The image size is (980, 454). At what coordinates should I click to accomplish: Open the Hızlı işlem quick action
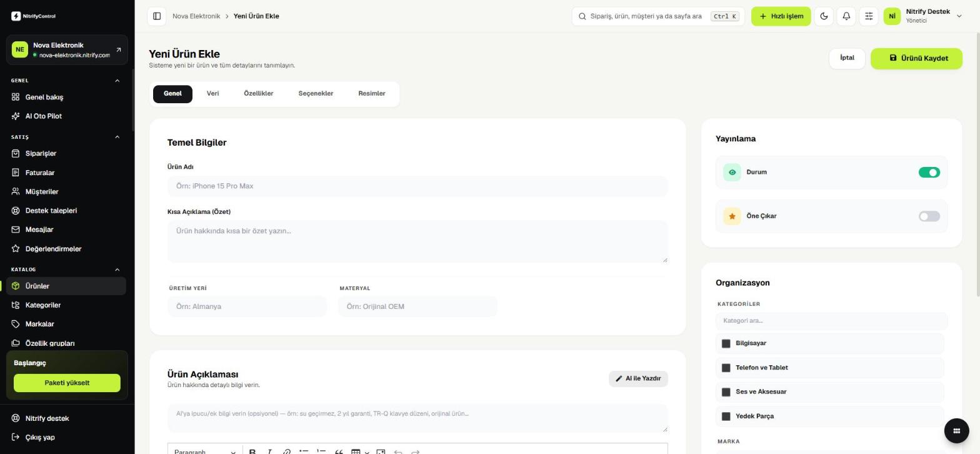pyautogui.click(x=781, y=16)
